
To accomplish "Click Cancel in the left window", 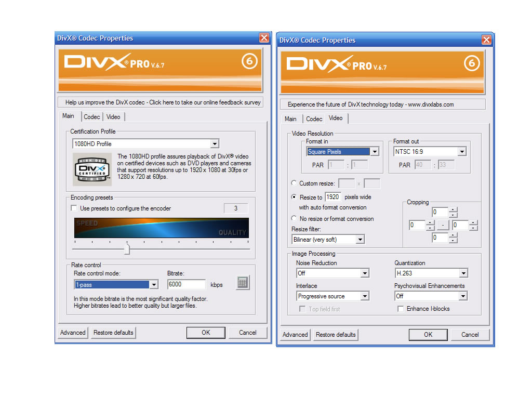I will [248, 333].
